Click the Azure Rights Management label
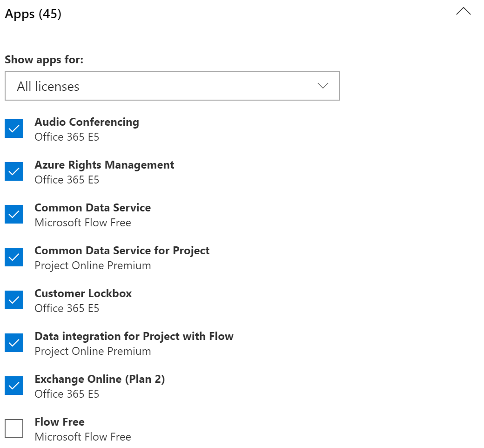This screenshot has width=484, height=448. click(104, 165)
